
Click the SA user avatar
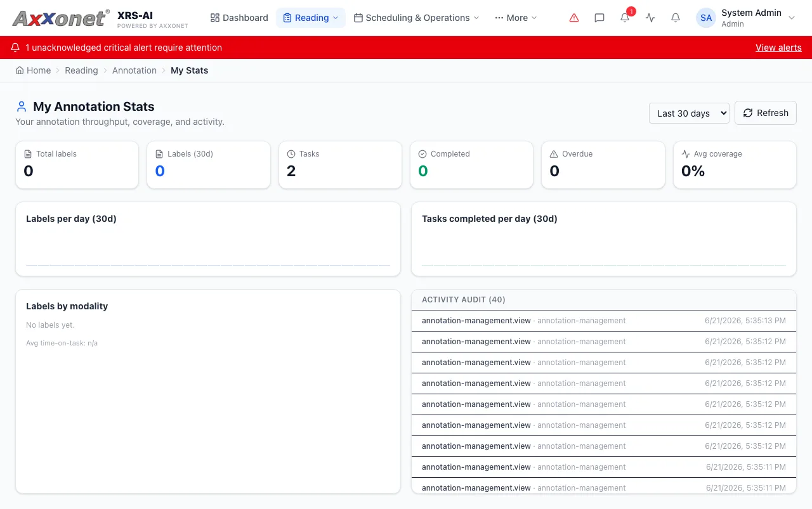click(x=706, y=18)
